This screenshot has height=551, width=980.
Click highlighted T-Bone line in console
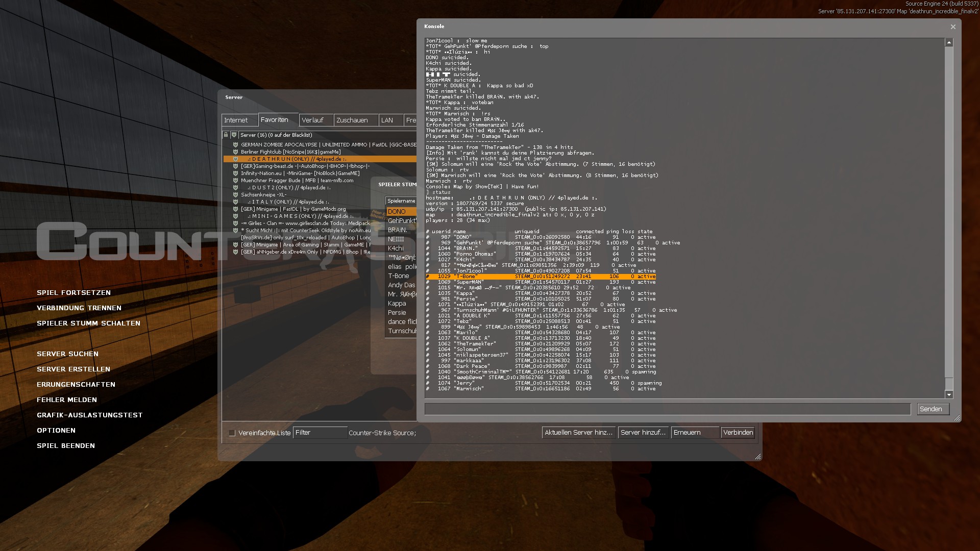[541, 277]
